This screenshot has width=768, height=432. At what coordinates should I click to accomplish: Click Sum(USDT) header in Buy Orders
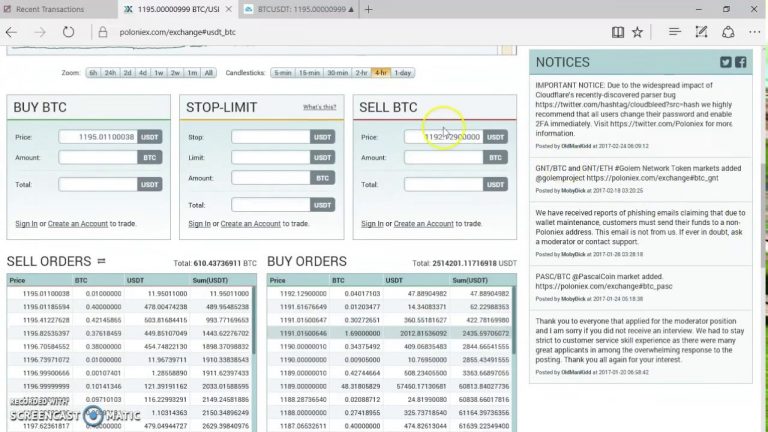(470, 281)
